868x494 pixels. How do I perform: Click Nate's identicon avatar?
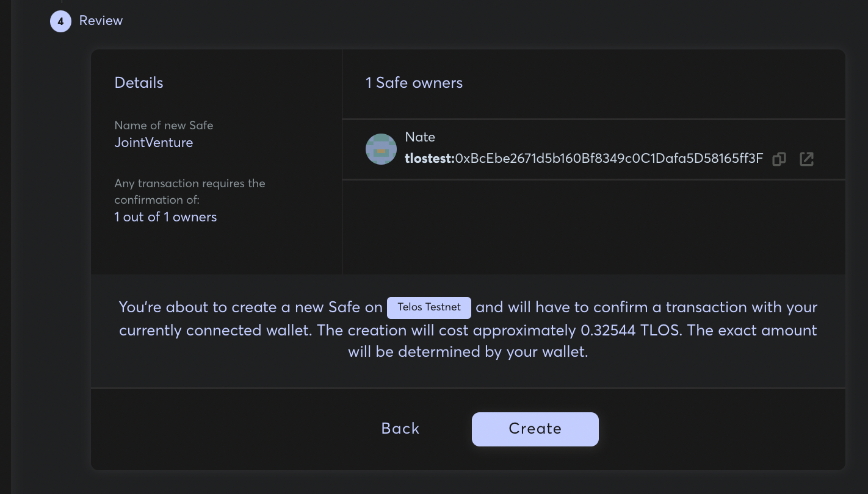coord(381,149)
